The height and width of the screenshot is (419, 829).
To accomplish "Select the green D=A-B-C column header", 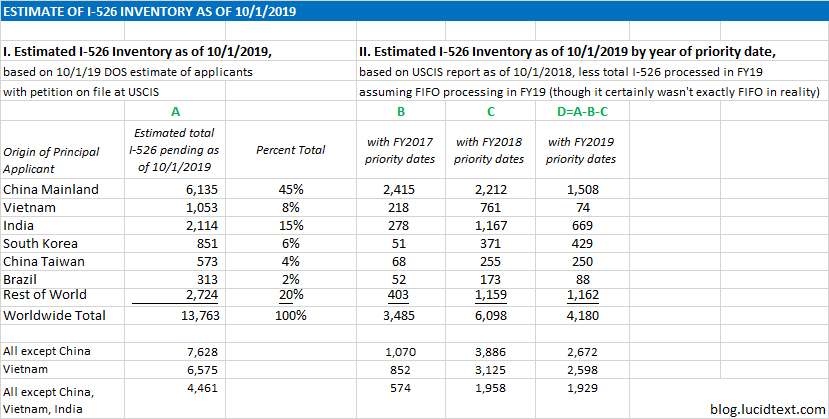I will coord(580,110).
